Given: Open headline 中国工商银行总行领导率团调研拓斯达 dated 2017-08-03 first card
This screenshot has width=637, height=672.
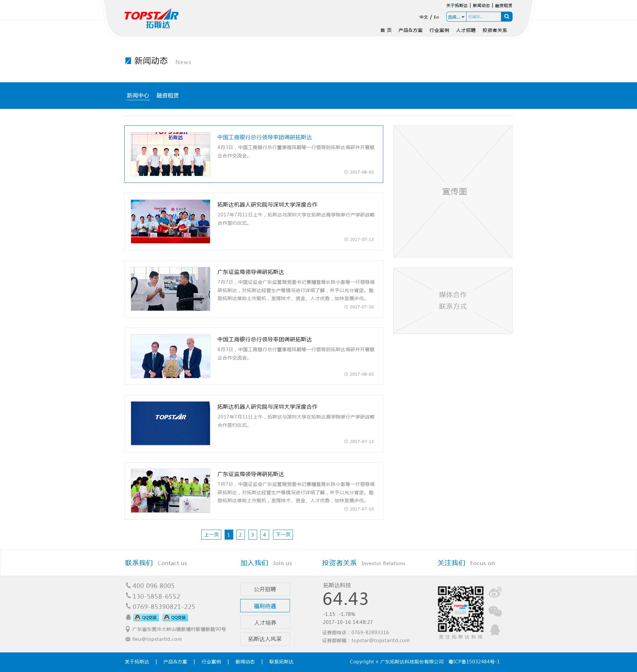Looking at the screenshot, I should (264, 137).
